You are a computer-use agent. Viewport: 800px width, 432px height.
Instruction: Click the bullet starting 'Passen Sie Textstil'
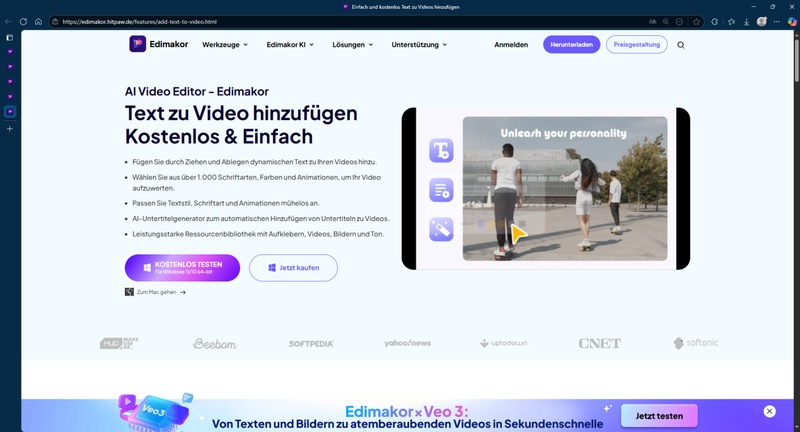point(226,203)
